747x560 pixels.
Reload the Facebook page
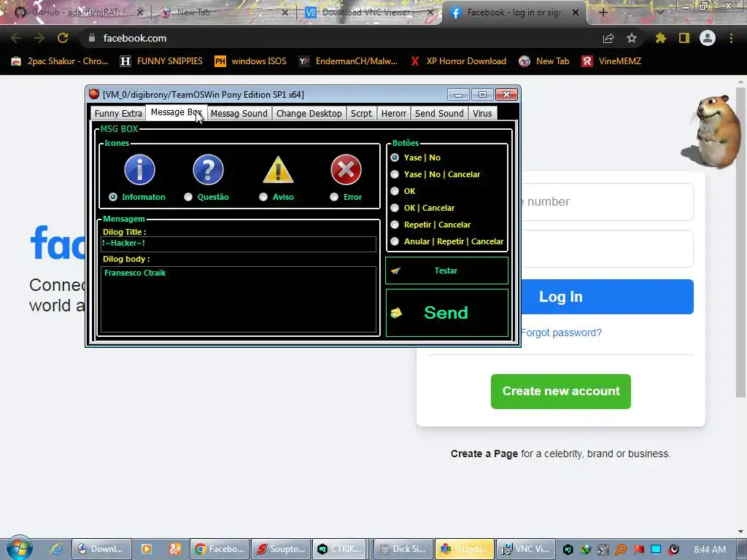coord(63,38)
